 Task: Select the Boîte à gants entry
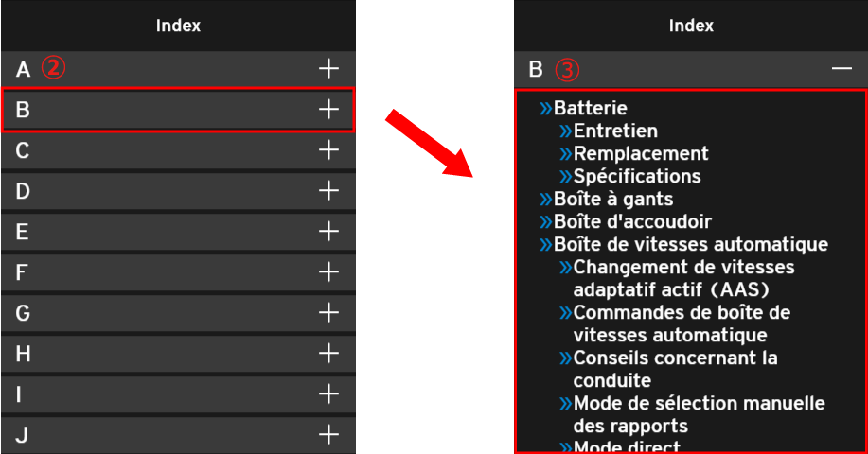612,199
